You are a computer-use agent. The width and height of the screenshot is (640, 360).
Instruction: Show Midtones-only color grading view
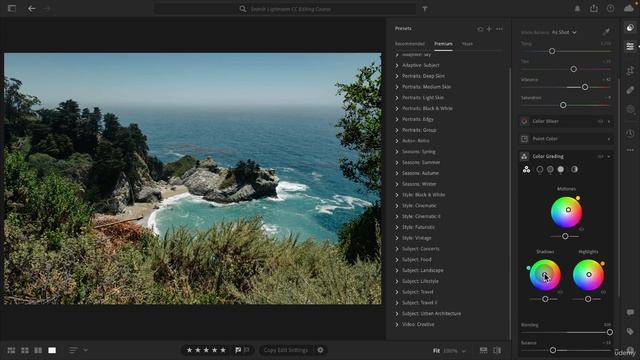pos(550,169)
